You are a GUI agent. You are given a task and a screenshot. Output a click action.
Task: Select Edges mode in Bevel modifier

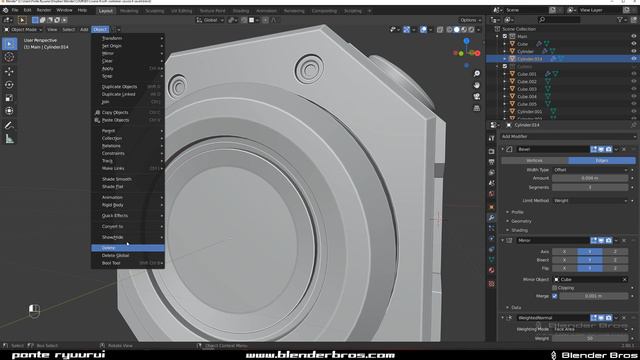[x=602, y=160]
